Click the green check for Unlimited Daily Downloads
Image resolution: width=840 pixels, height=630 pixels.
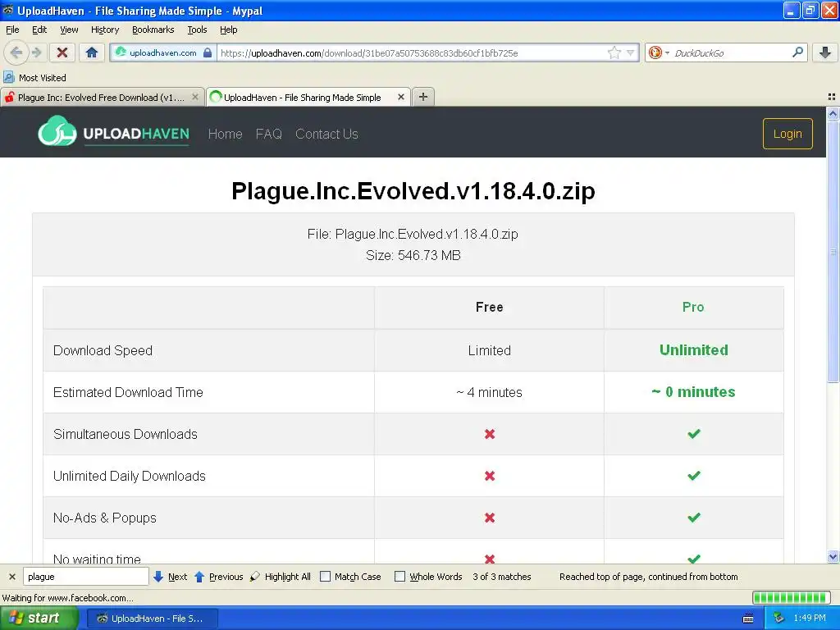pos(693,475)
